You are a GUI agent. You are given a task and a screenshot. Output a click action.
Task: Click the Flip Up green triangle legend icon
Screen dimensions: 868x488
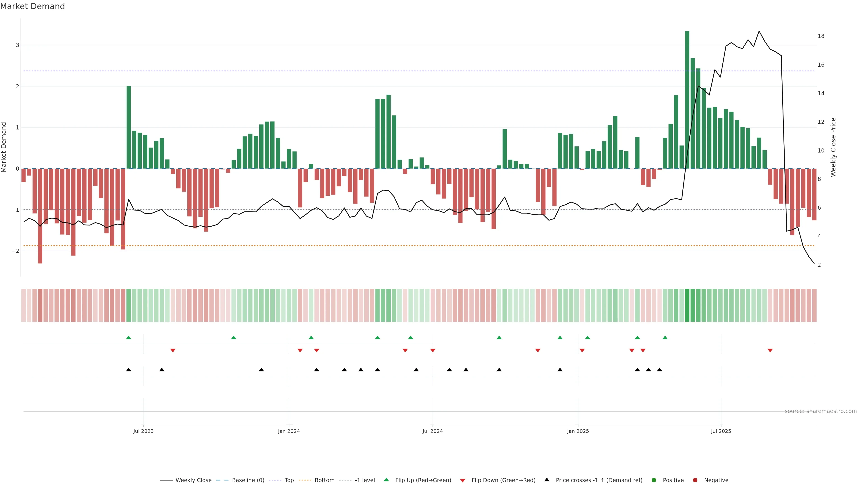pos(387,480)
